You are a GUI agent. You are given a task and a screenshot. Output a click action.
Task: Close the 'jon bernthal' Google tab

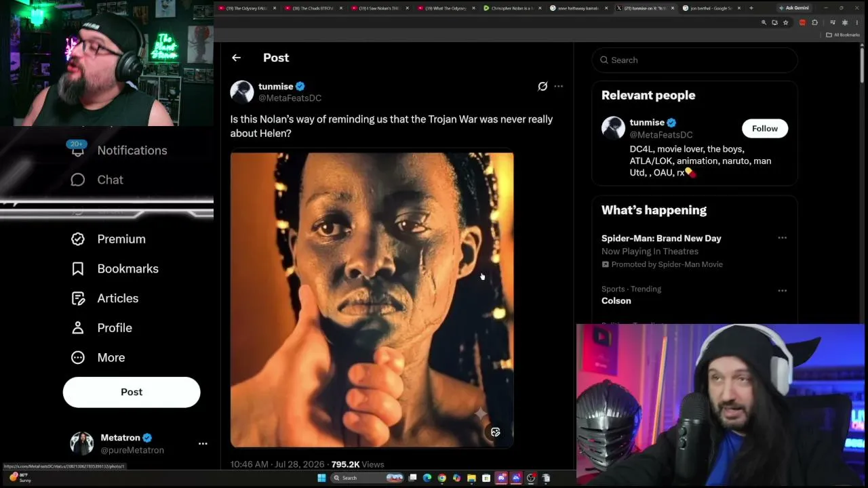click(x=738, y=8)
